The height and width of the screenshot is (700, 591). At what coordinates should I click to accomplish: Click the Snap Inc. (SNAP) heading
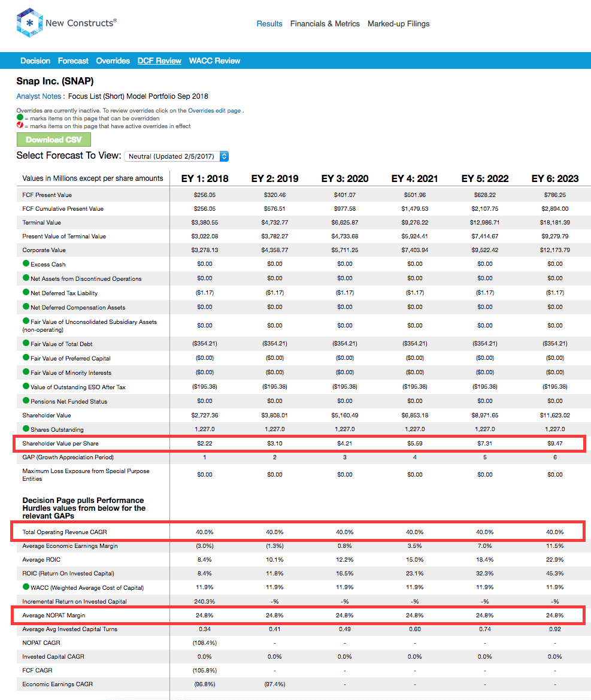click(x=55, y=81)
